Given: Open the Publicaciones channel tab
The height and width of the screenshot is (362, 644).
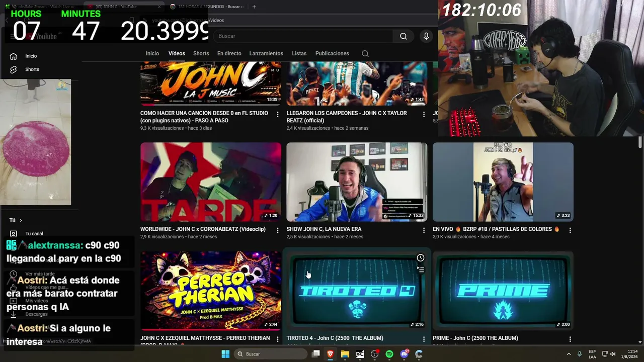Looking at the screenshot, I should pyautogui.click(x=332, y=53).
